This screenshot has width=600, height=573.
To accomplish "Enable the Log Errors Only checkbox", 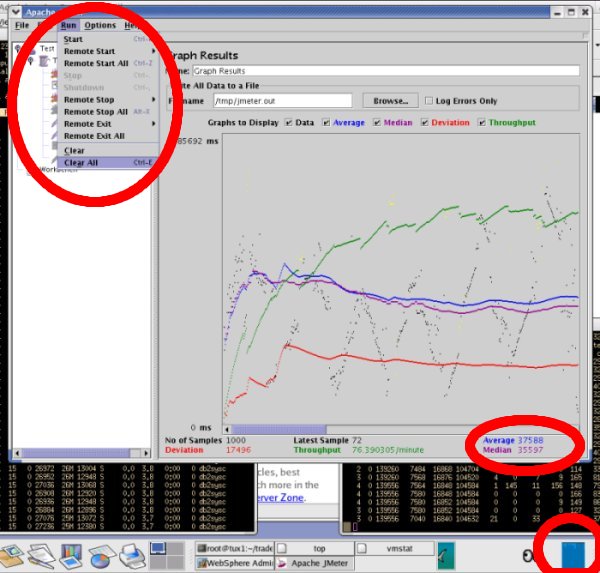I will point(429,101).
